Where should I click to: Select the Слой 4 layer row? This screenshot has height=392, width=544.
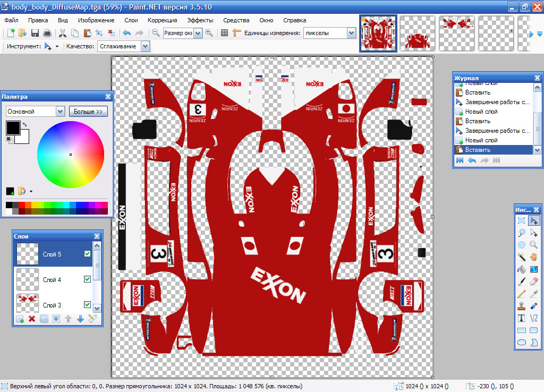coord(54,279)
